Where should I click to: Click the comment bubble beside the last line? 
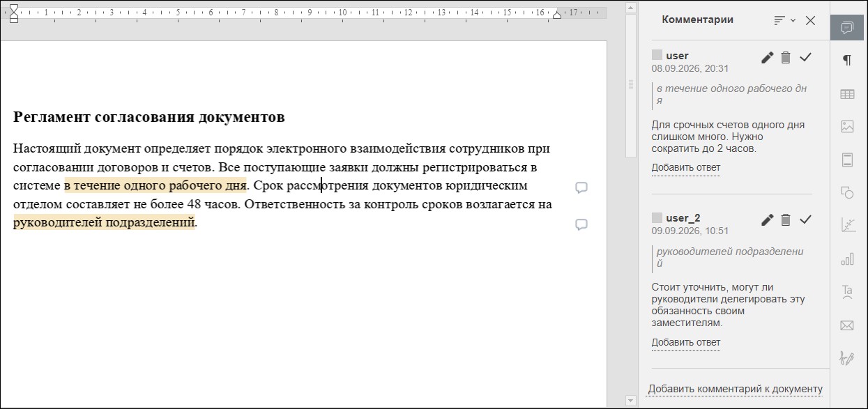point(581,224)
